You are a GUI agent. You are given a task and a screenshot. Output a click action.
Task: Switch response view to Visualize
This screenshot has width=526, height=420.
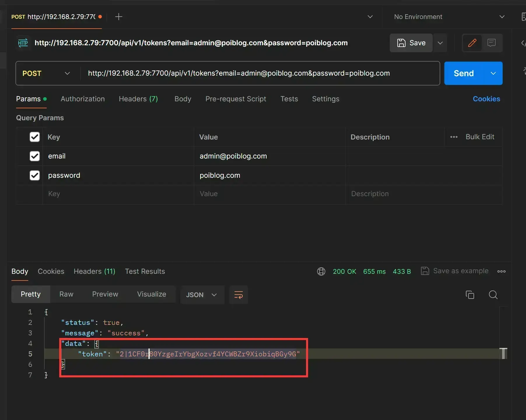click(x=151, y=294)
